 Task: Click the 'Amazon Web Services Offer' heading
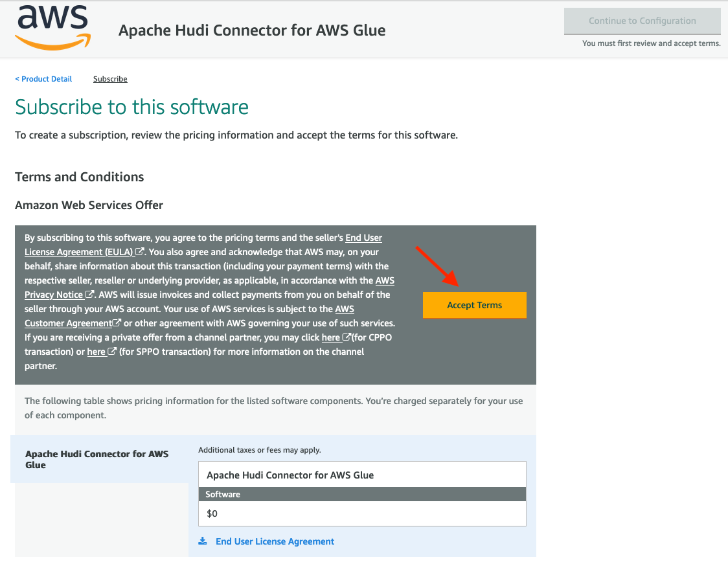coord(89,205)
